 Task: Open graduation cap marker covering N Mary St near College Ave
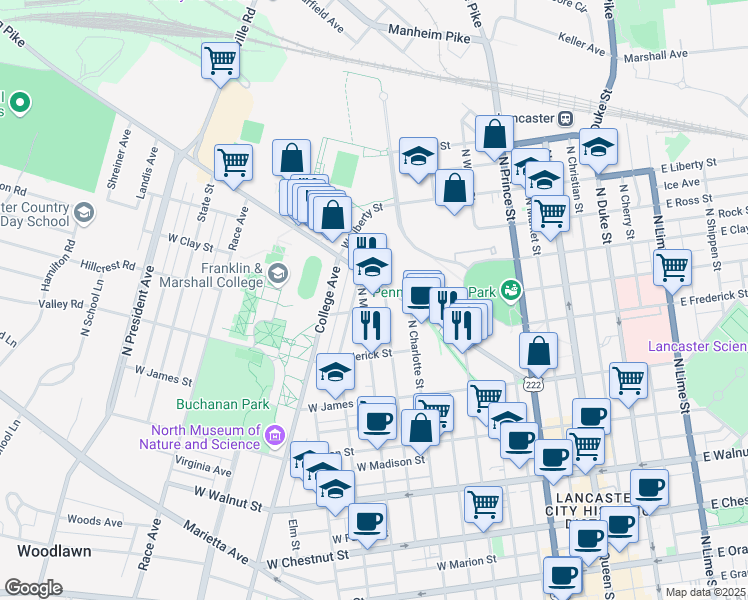coord(373,267)
